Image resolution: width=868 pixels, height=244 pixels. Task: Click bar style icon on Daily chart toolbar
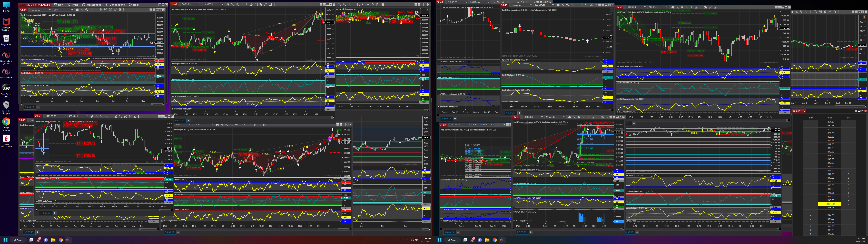[x=77, y=10]
